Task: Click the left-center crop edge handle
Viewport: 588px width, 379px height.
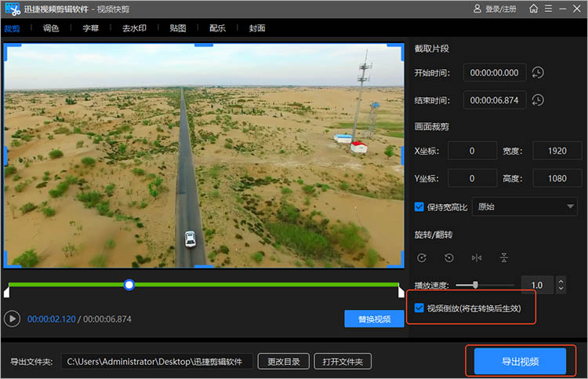Action: tap(5, 155)
